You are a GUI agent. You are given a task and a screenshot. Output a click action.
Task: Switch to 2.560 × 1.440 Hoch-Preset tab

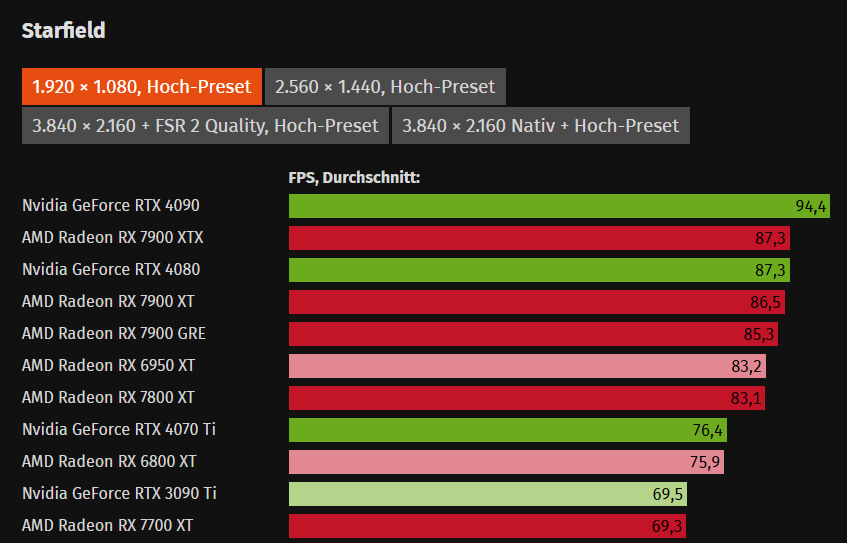(385, 86)
